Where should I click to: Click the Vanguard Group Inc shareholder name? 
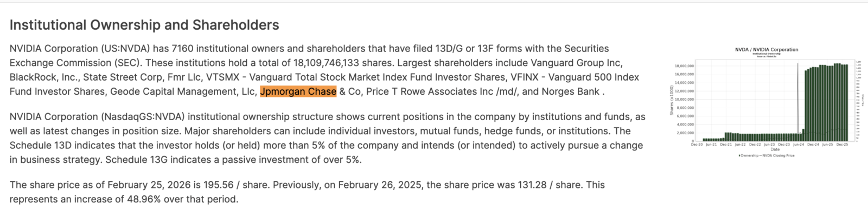(576, 63)
